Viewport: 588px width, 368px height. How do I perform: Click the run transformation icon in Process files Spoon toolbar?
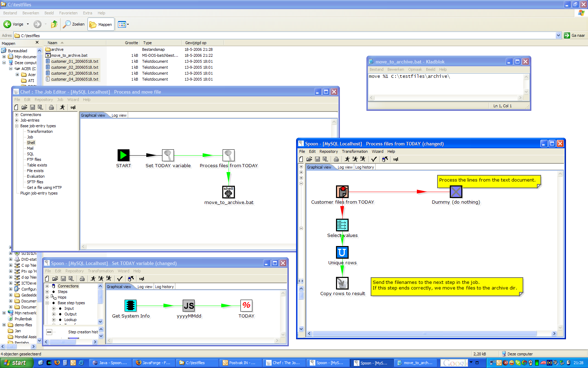tap(347, 159)
